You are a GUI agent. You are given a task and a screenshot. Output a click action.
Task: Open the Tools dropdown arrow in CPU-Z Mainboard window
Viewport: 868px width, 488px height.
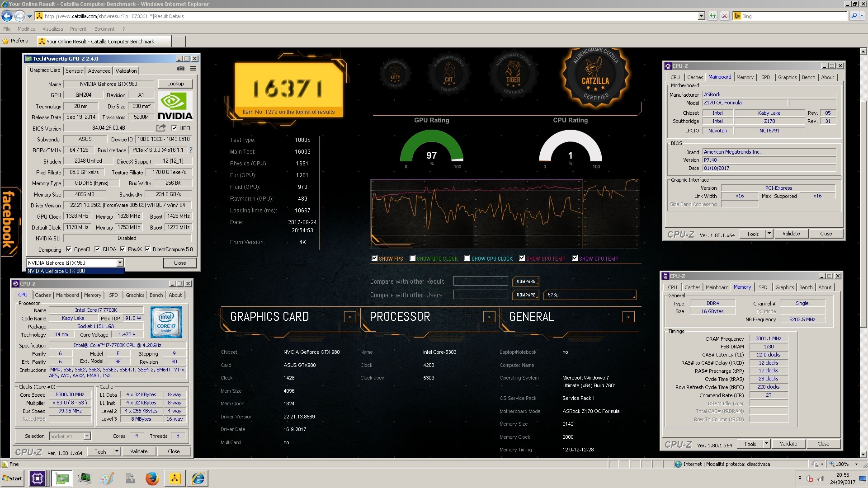click(769, 234)
